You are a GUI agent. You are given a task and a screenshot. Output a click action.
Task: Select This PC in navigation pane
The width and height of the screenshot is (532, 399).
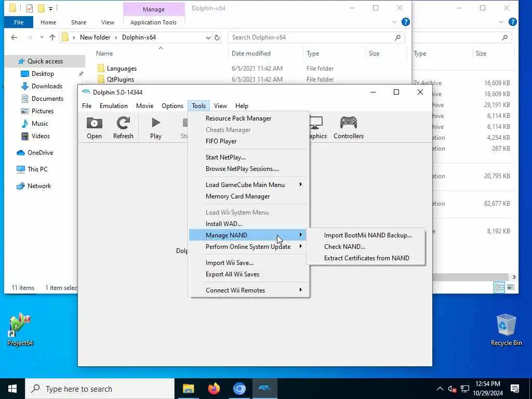coord(37,169)
